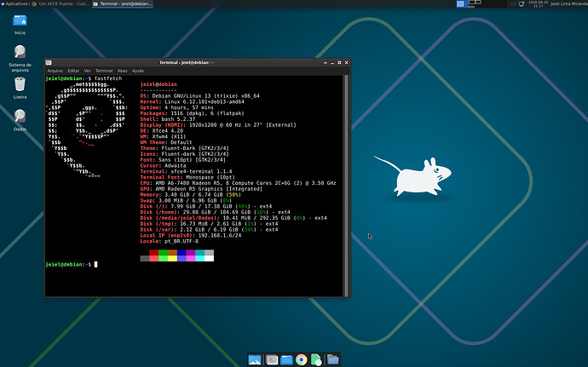588x367 pixels.
Task: Click the 'DE: Xfce4 4.20' line
Action: (162, 131)
